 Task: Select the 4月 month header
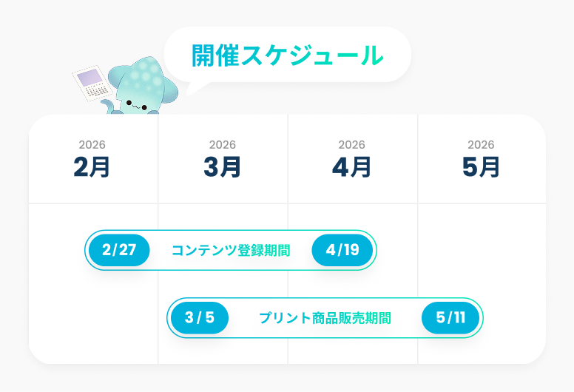352,168
